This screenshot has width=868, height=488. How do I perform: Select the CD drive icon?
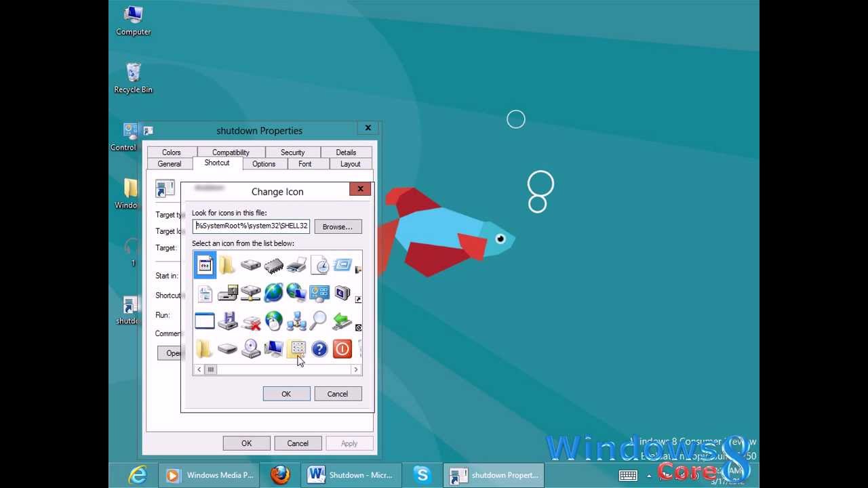click(250, 348)
